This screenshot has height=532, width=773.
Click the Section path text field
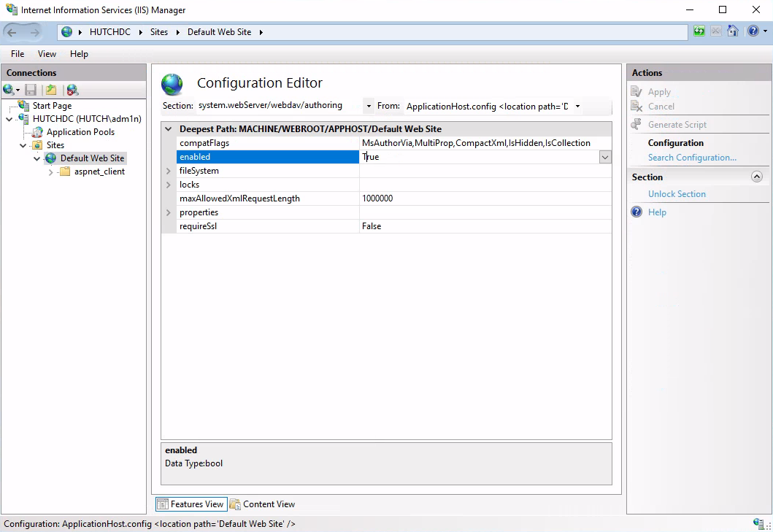(x=279, y=106)
